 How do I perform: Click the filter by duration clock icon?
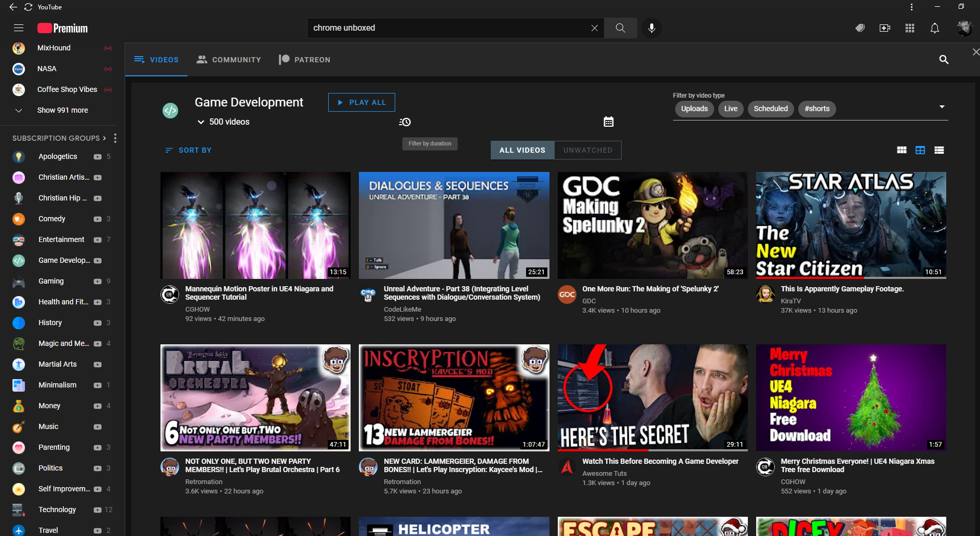pos(405,122)
